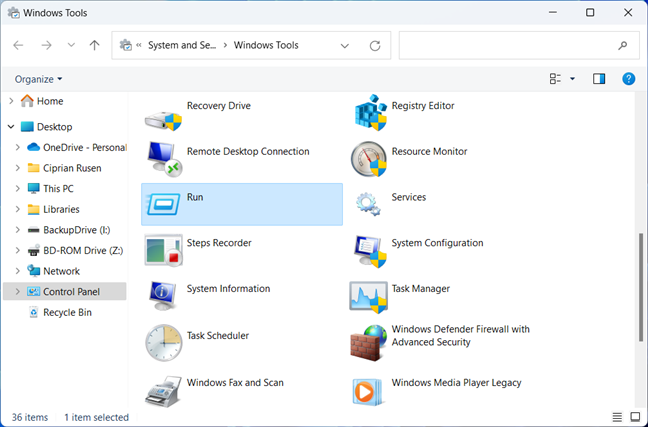Select the System Configuration icon
Viewport: 648px width, 427px height.
(370, 251)
